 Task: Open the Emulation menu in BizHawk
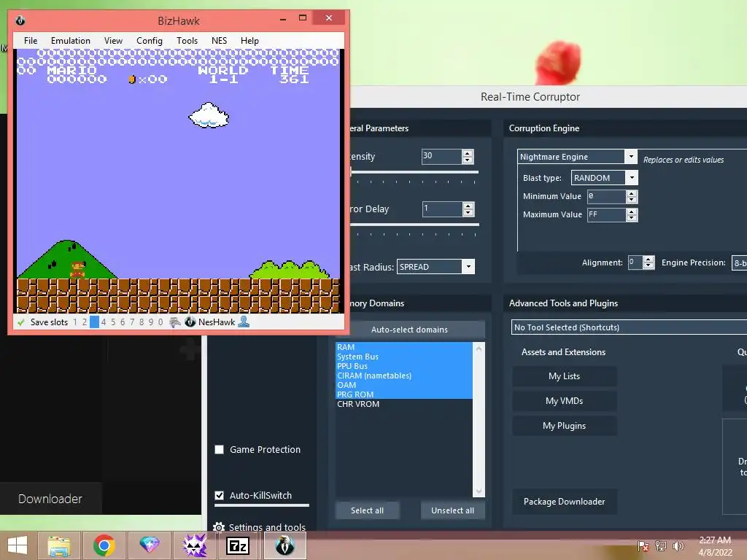[x=71, y=41]
